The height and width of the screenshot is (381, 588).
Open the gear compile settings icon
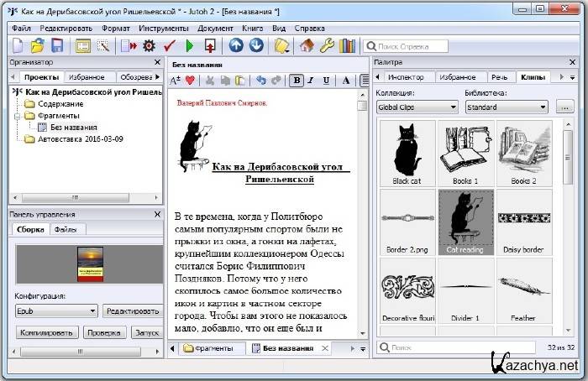pos(149,45)
